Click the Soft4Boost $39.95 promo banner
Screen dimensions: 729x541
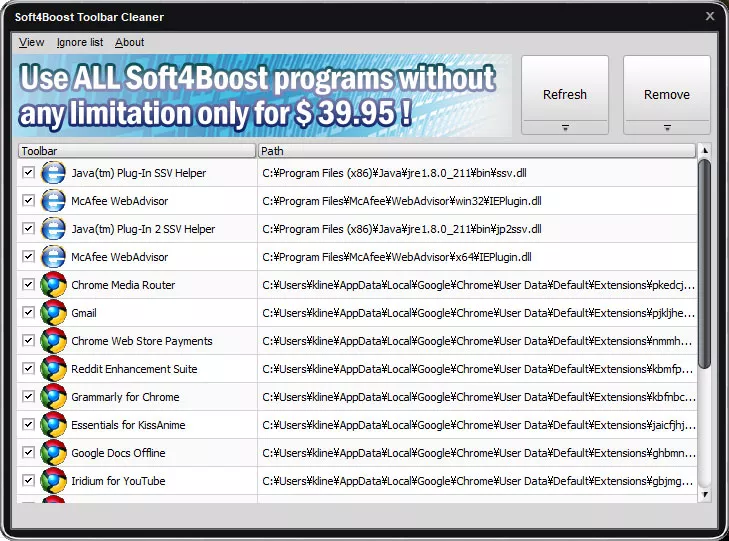pyautogui.click(x=262, y=96)
